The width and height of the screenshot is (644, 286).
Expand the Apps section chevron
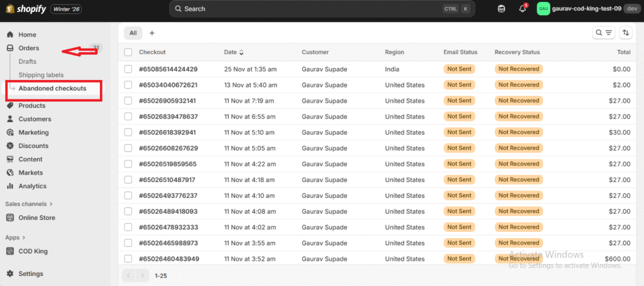24,237
